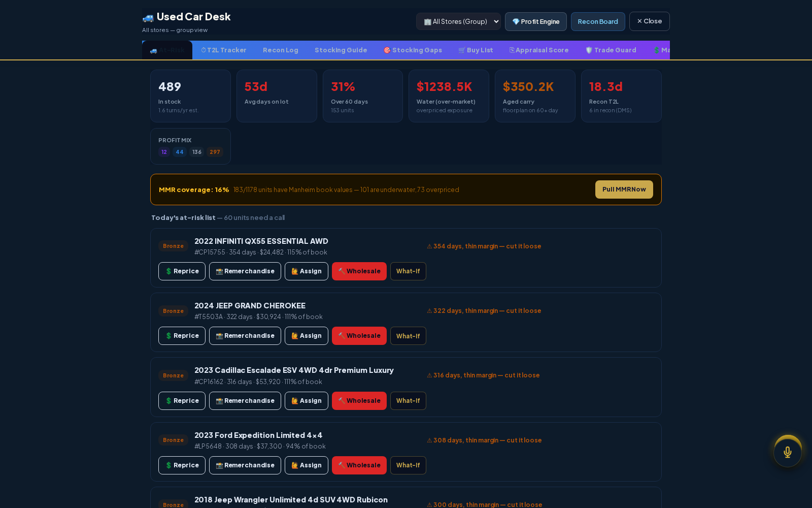The image size is (812, 508).
Task: Run What-If on the INFINITI QX55
Action: 408,271
